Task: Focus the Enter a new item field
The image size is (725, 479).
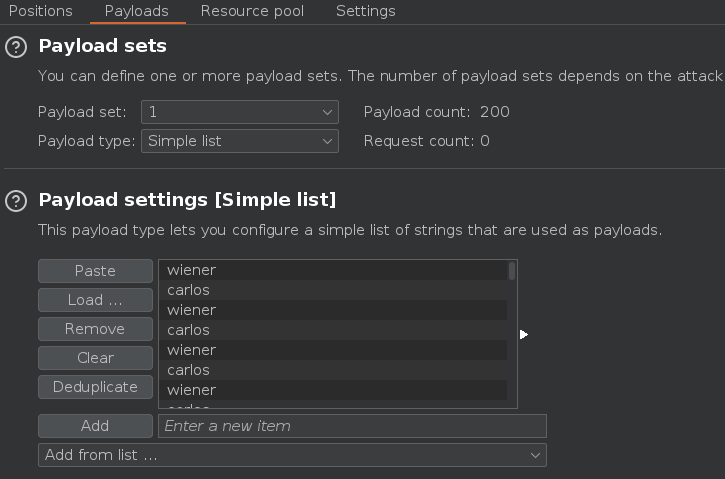Action: tap(352, 426)
